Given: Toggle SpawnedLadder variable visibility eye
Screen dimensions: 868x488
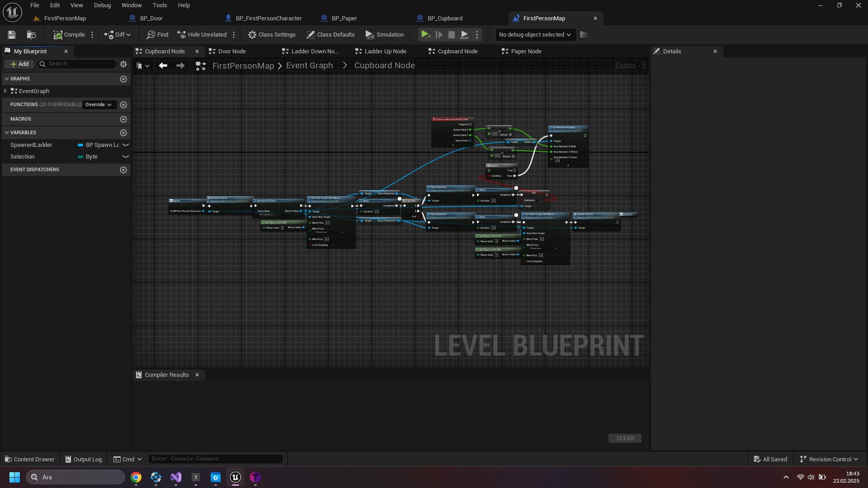Looking at the screenshot, I should pos(126,145).
